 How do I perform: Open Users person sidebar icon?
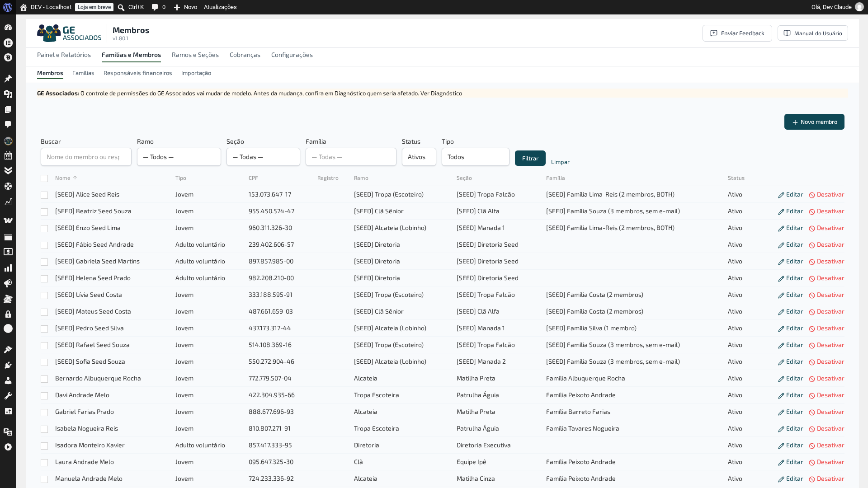tap(8, 380)
